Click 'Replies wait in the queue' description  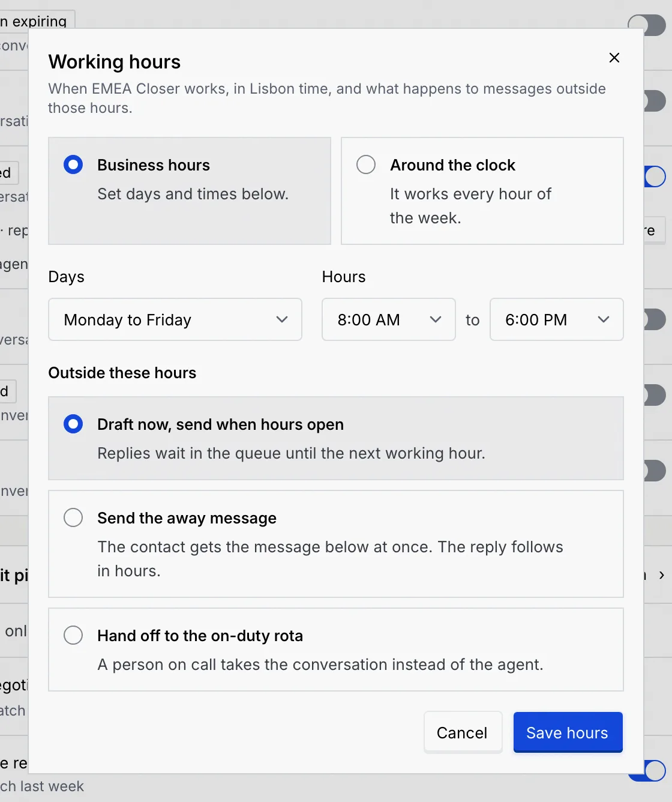(x=292, y=453)
